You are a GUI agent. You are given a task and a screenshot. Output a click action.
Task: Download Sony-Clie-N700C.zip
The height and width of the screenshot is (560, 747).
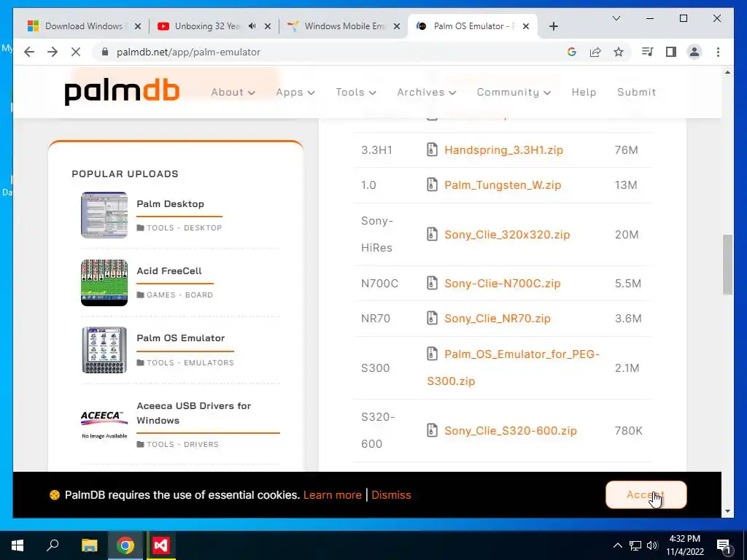click(502, 284)
